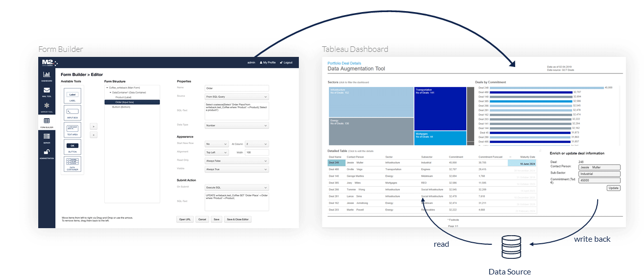Pick the OK Button tool
This screenshot has height=278, width=644.
click(x=72, y=147)
